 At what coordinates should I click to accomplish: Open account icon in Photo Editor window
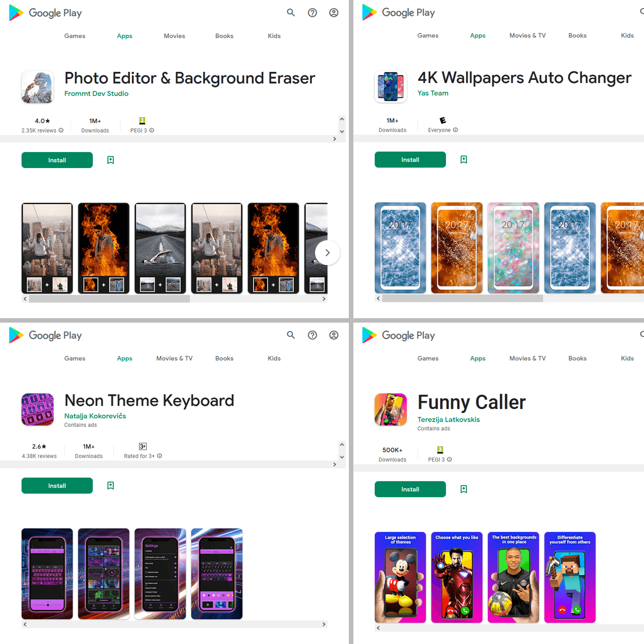[x=334, y=13]
